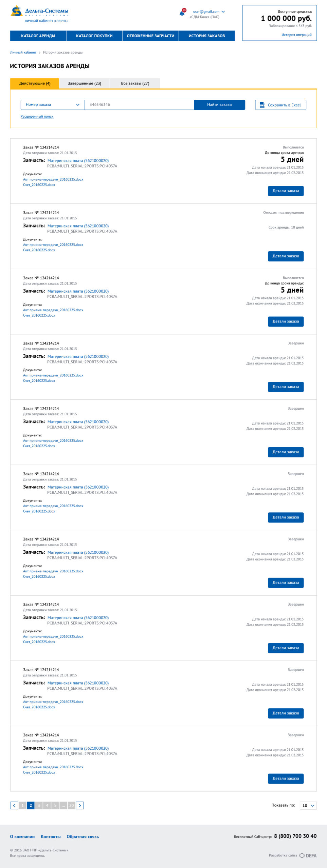The width and height of the screenshot is (327, 868).
Task: Open "Расширенный поиск" link
Action: [x=37, y=117]
